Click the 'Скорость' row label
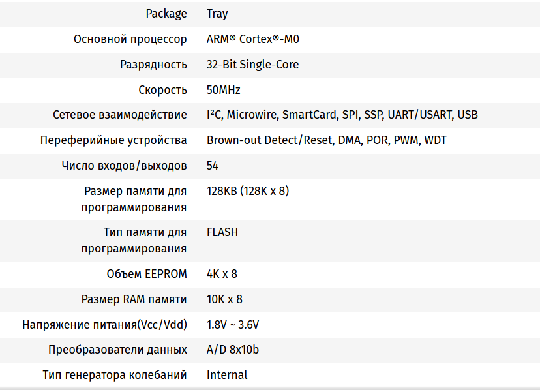The width and height of the screenshot is (540, 392). (x=162, y=90)
